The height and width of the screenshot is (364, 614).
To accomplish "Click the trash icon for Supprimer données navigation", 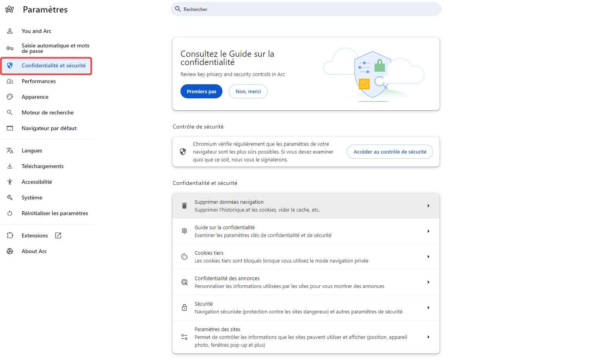I will click(184, 206).
